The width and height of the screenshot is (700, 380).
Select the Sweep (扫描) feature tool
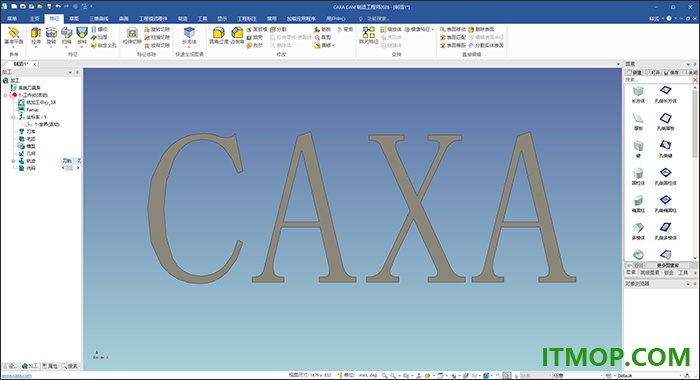click(x=67, y=35)
